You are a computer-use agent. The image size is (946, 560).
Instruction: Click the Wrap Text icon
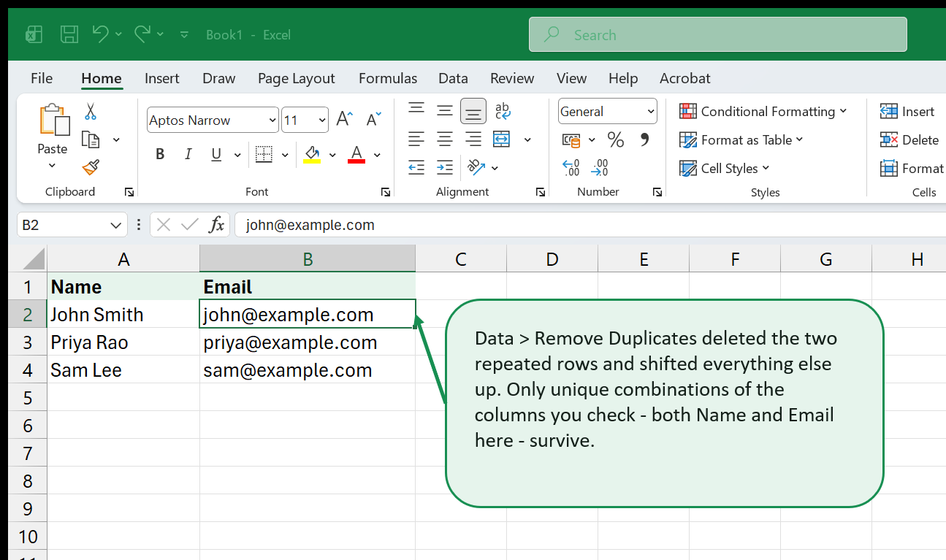[503, 111]
